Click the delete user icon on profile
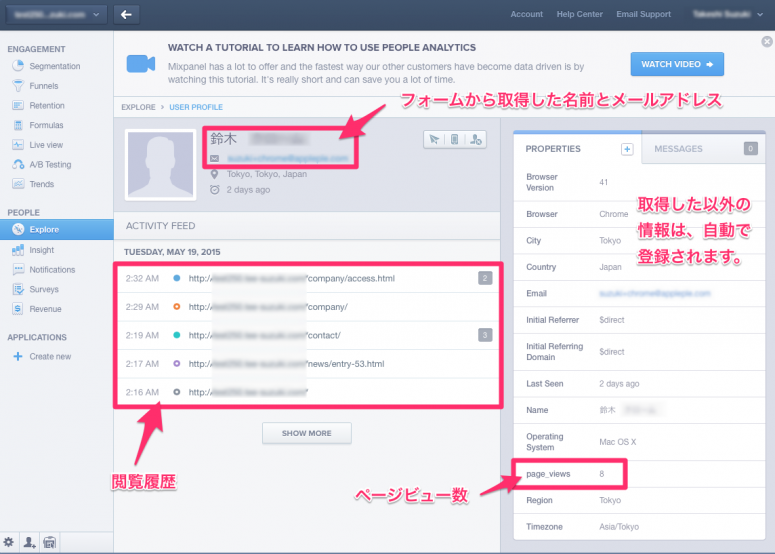775x554 pixels. 476,140
